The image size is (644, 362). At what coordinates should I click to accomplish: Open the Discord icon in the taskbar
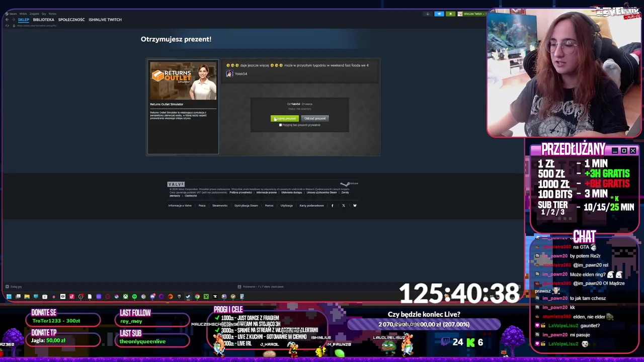tap(152, 297)
